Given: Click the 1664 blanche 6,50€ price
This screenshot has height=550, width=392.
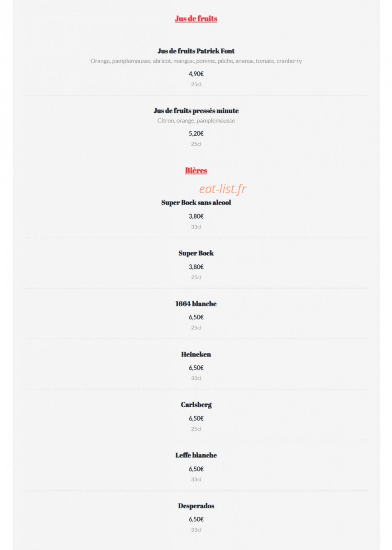Looking at the screenshot, I should 196,317.
